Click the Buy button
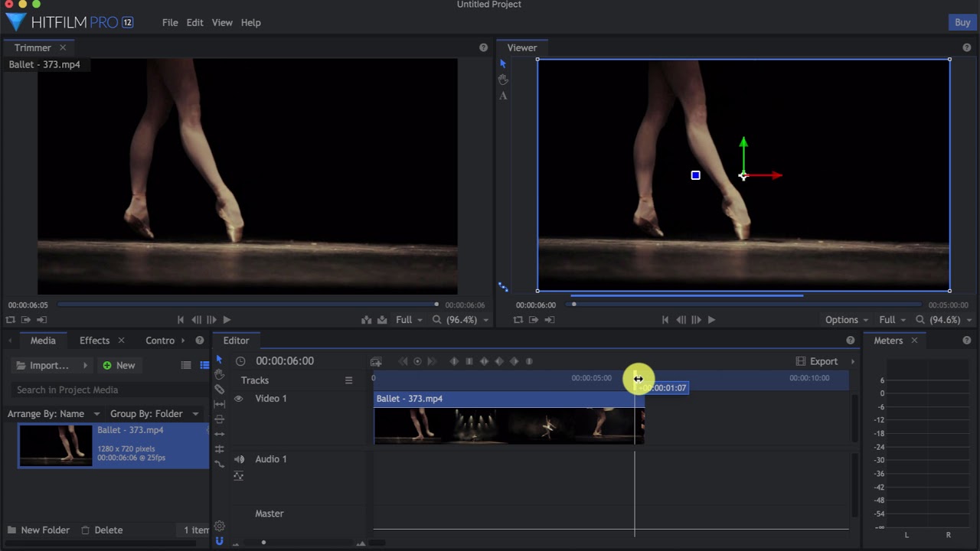980x551 pixels. [x=962, y=23]
